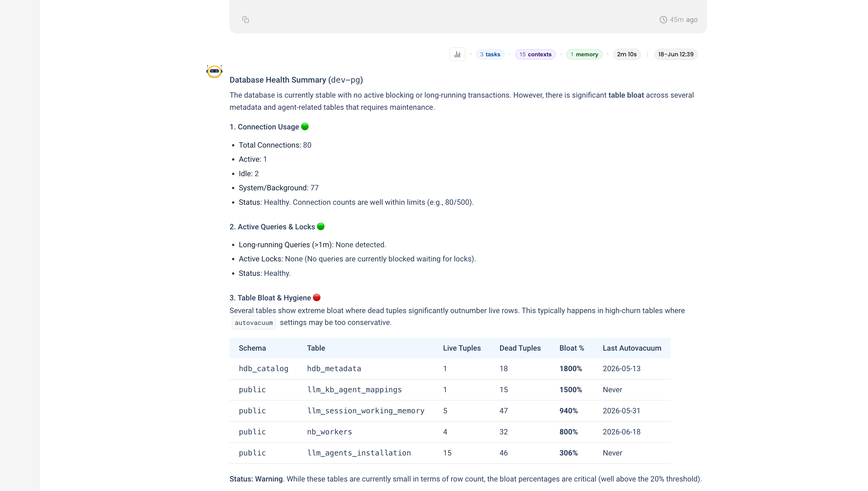Select the hdb_metadata table cell
This screenshot has width=868, height=491.
[x=334, y=369]
